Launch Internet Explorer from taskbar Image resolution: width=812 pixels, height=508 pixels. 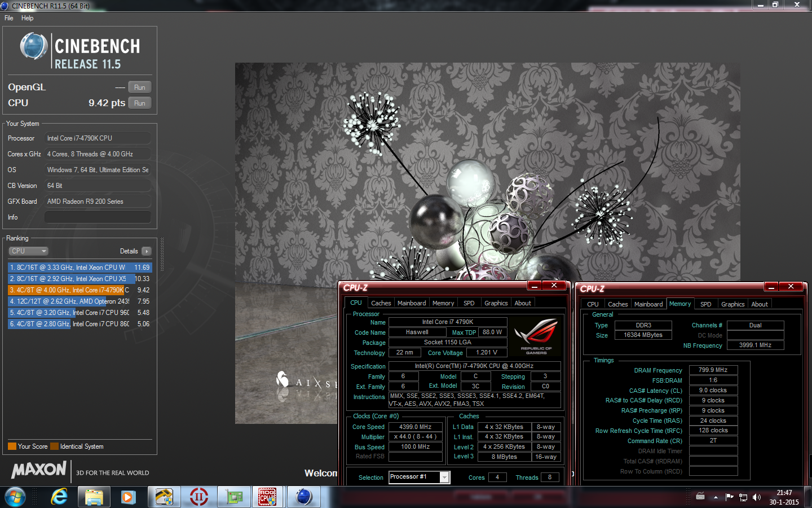59,497
